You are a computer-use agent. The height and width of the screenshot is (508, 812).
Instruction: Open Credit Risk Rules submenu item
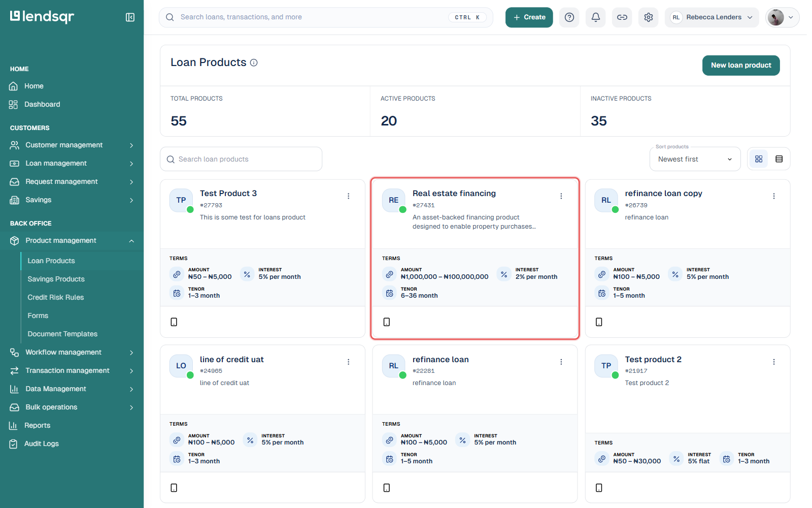pyautogui.click(x=56, y=298)
